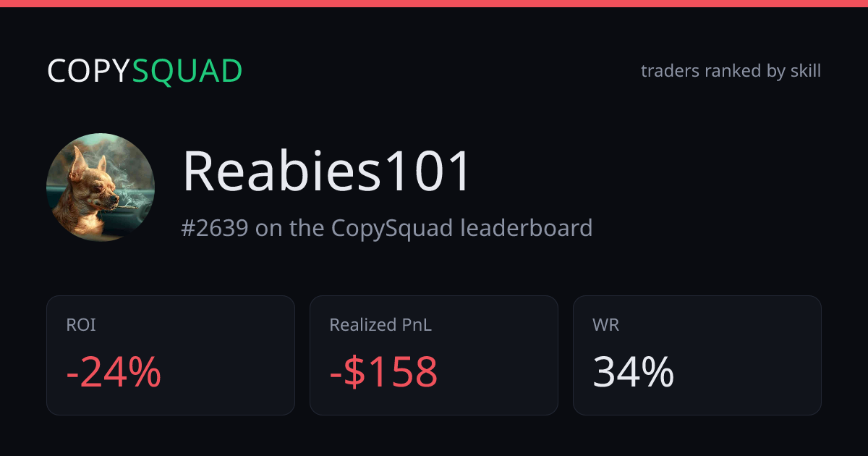Click the Realized PnL label

[380, 325]
